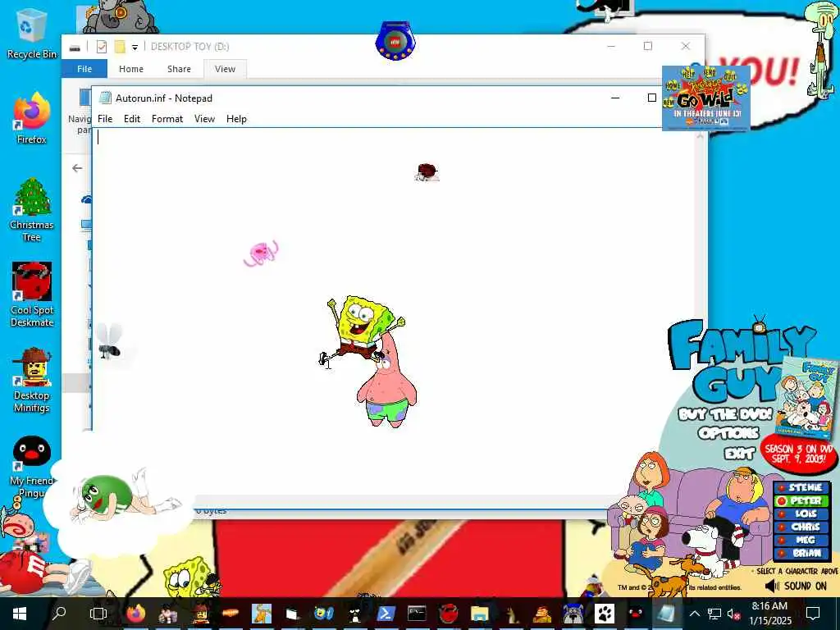This screenshot has width=840, height=630.
Task: Click the network tray icon
Action: coord(714,614)
